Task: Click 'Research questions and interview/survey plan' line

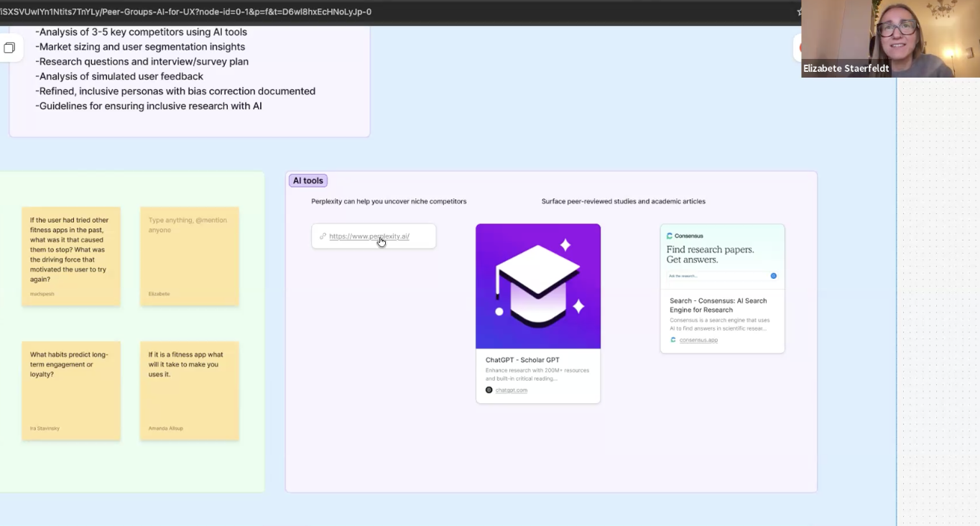Action: click(x=142, y=62)
